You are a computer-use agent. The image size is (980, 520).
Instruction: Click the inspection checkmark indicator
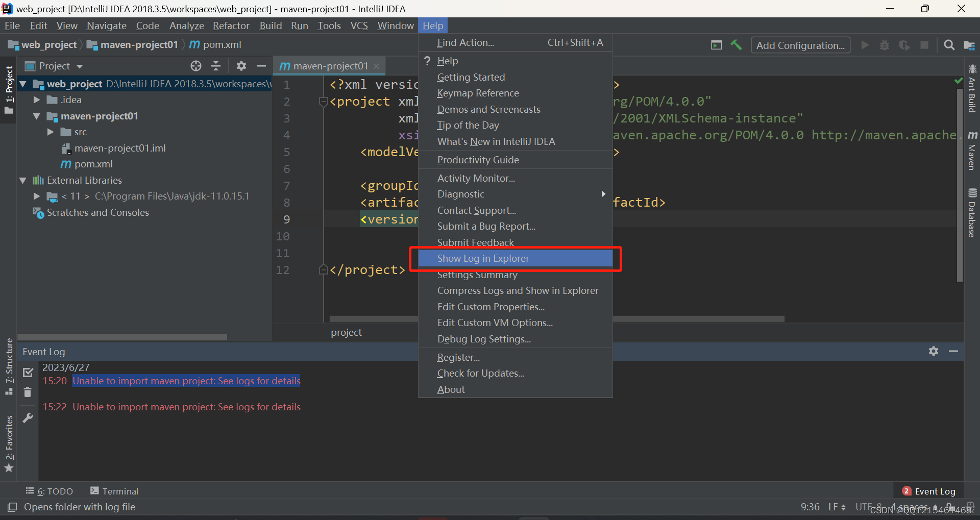(x=958, y=81)
